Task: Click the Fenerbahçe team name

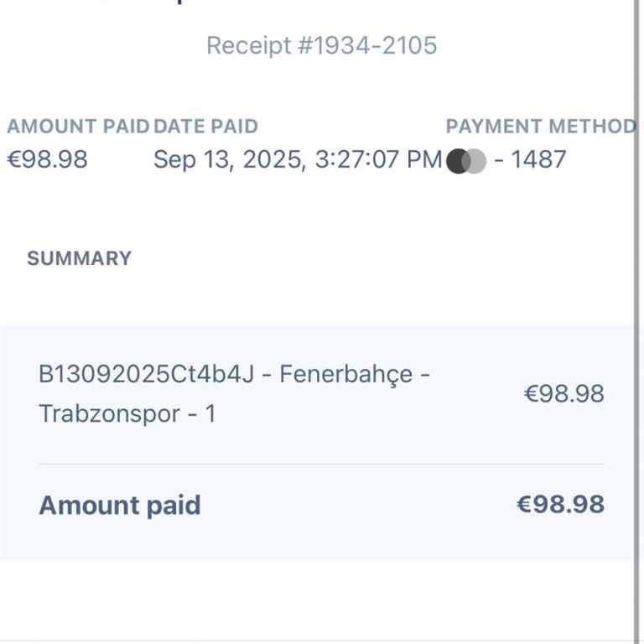Action: 345,374
